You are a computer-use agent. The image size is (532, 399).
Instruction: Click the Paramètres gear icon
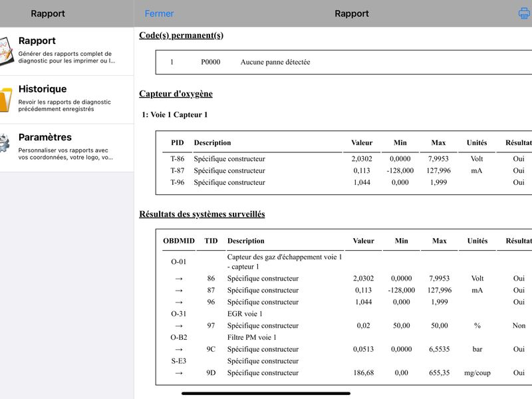coord(5,143)
